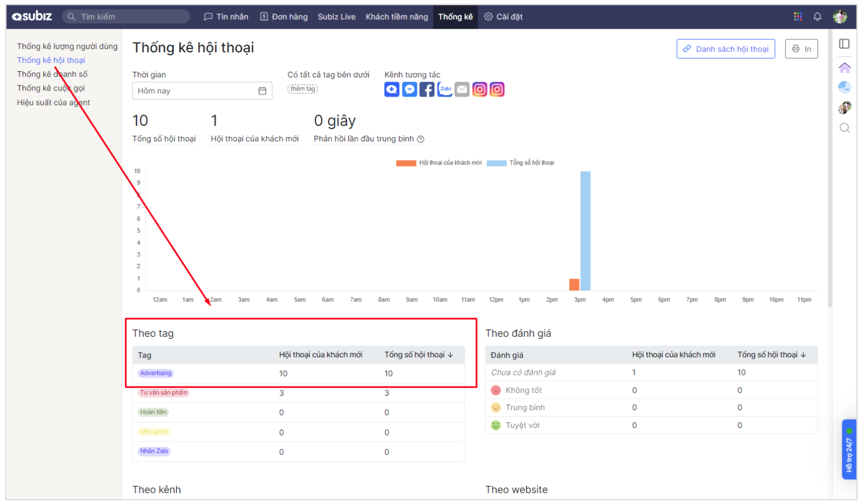Toggle the Subiz chat channel filter icon
Screen dimensions: 861x504
point(392,89)
